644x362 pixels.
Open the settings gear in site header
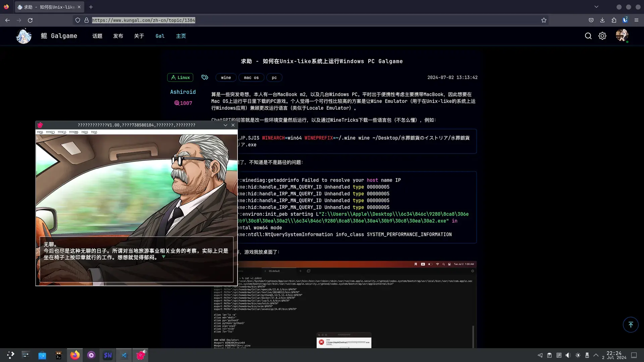602,36
